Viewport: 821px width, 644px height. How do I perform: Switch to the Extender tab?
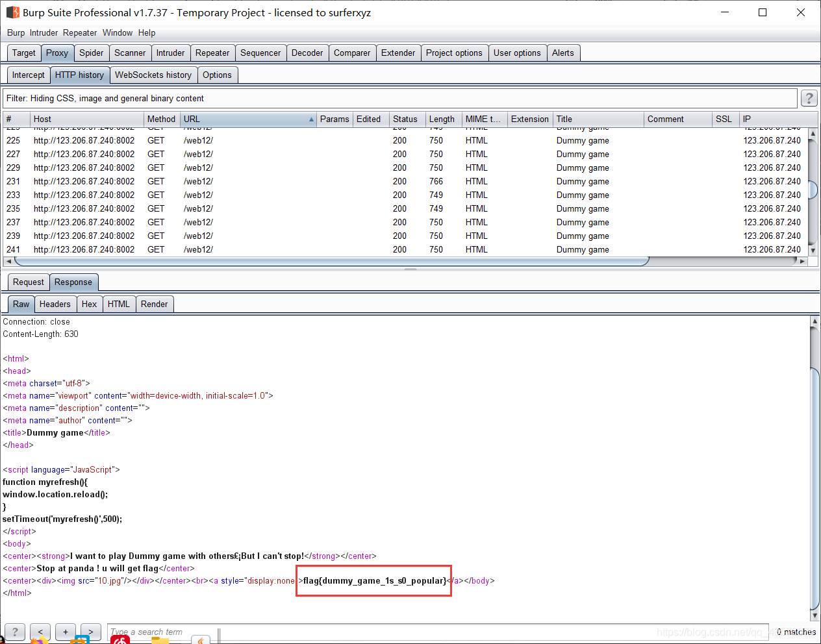(398, 53)
